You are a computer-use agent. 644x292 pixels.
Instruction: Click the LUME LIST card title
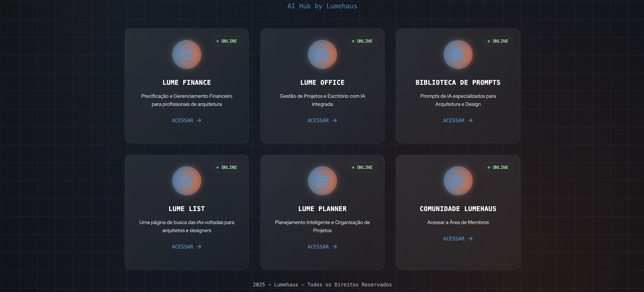(x=187, y=209)
